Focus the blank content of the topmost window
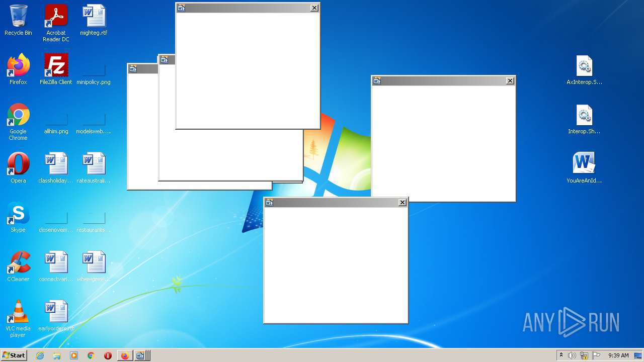The width and height of the screenshot is (644, 362). 248,70
